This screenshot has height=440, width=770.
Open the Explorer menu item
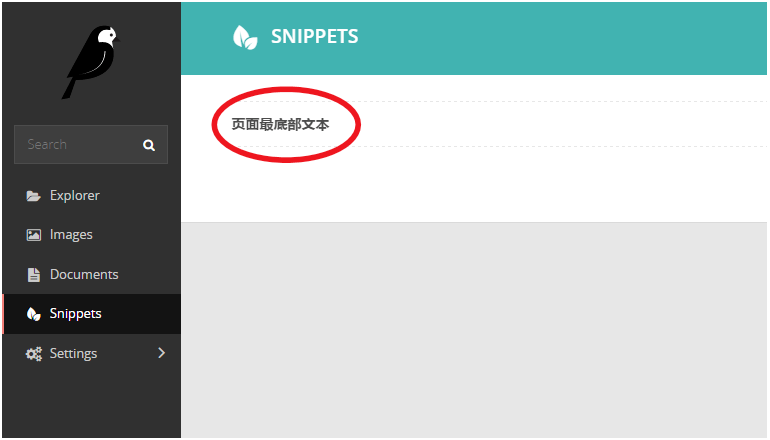click(92, 195)
